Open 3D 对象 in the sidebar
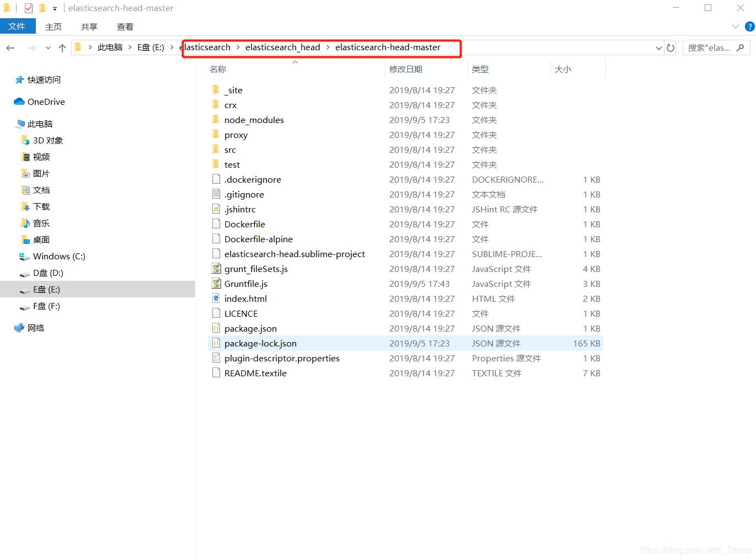The height and width of the screenshot is (560, 756). click(x=48, y=141)
